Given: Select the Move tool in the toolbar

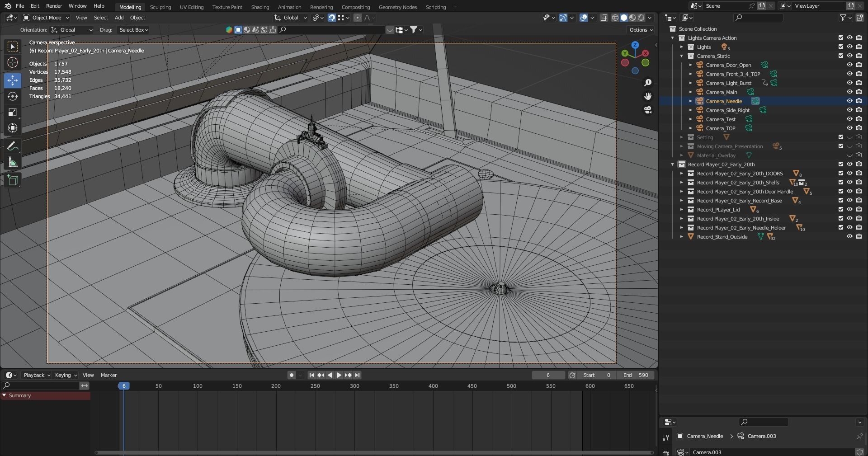Looking at the screenshot, I should click(13, 80).
